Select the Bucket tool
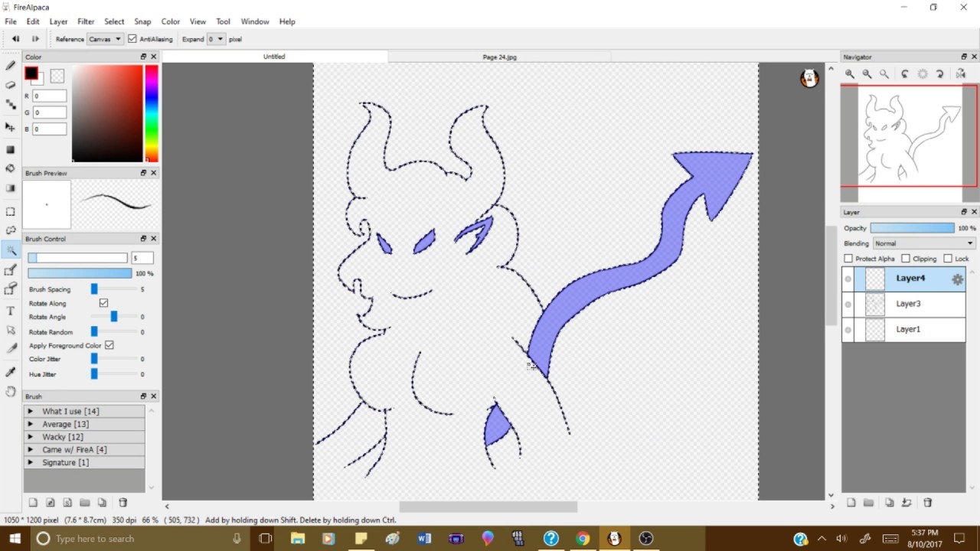The width and height of the screenshot is (980, 551). click(11, 168)
